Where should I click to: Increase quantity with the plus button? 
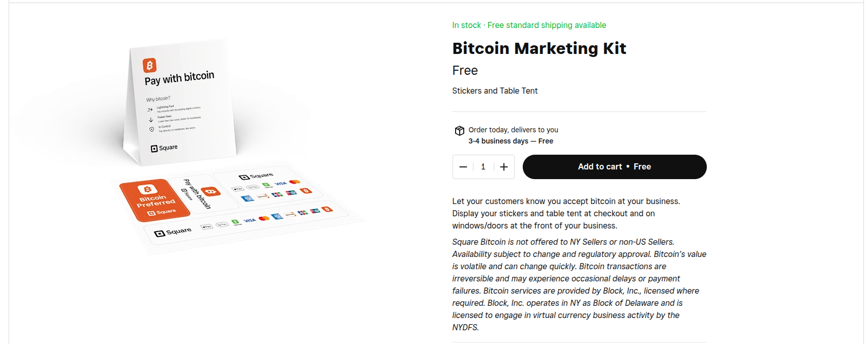tap(504, 167)
